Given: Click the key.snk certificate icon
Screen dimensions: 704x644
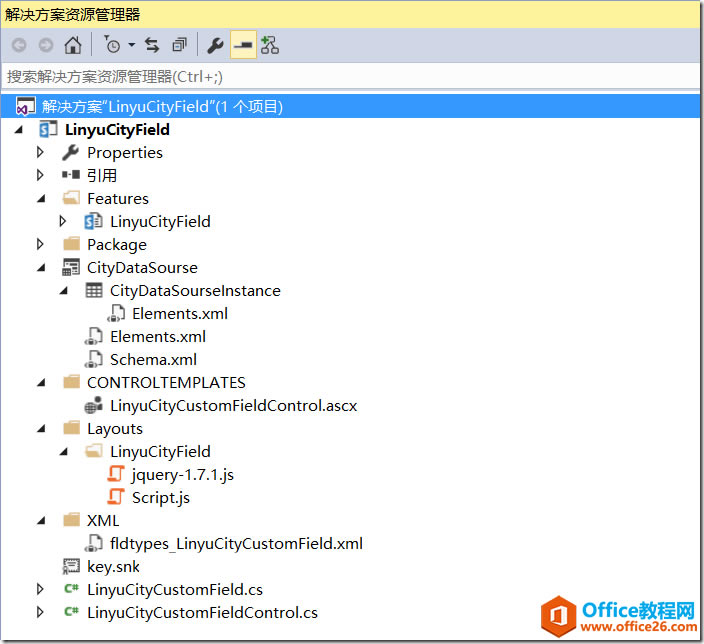Looking at the screenshot, I should tap(71, 566).
